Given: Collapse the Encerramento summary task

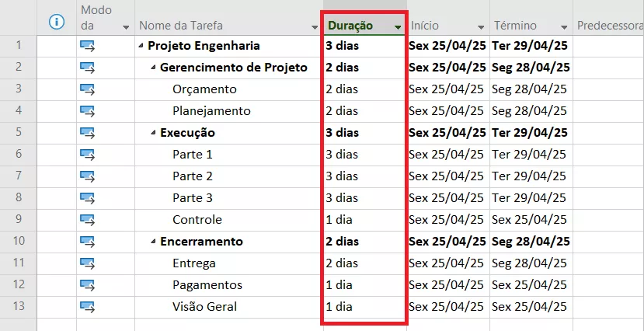Looking at the screenshot, I should pyautogui.click(x=154, y=242).
